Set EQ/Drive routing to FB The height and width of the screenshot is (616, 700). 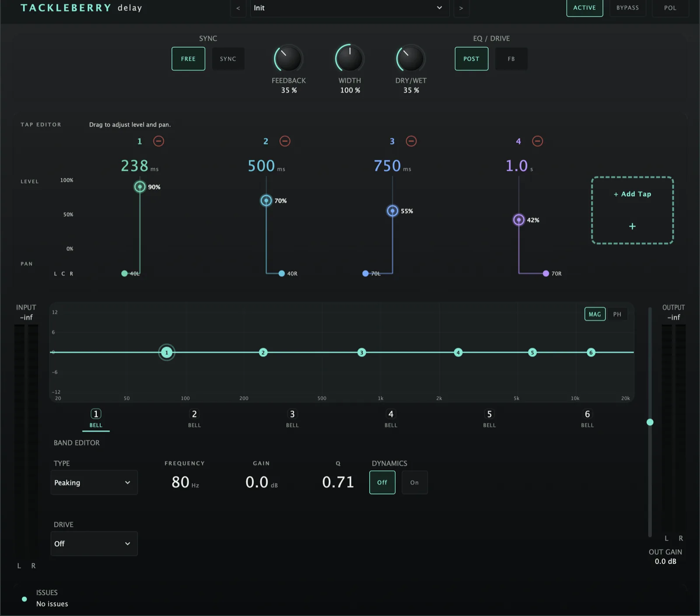click(x=511, y=59)
